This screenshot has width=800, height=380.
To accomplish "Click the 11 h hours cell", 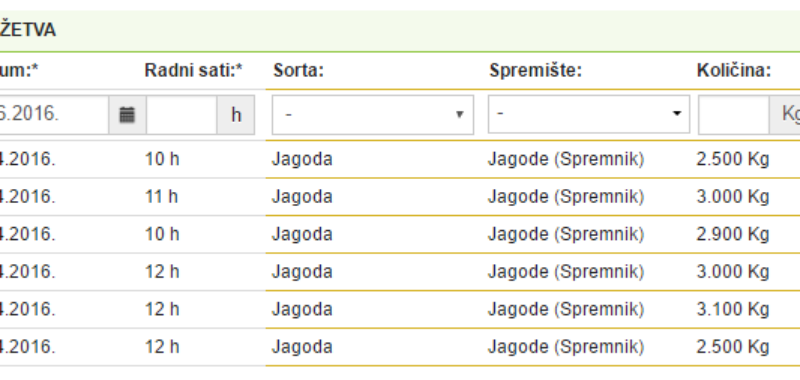I will pyautogui.click(x=162, y=196).
